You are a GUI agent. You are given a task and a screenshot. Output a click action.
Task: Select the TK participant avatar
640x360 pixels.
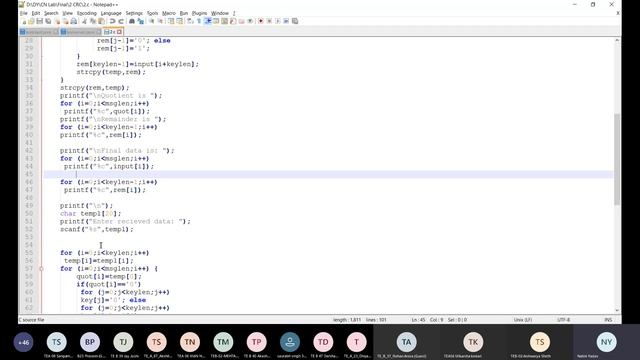point(473,342)
